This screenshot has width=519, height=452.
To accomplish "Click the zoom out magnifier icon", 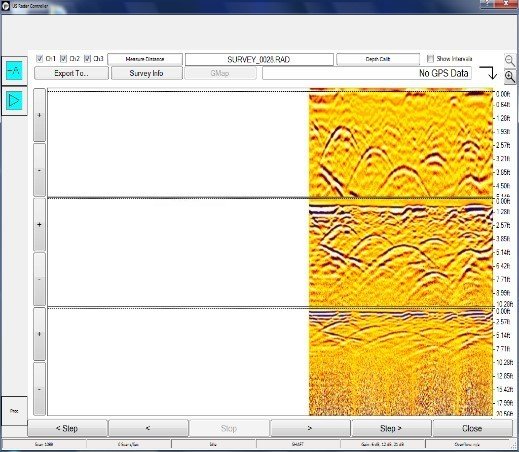I will (x=510, y=60).
